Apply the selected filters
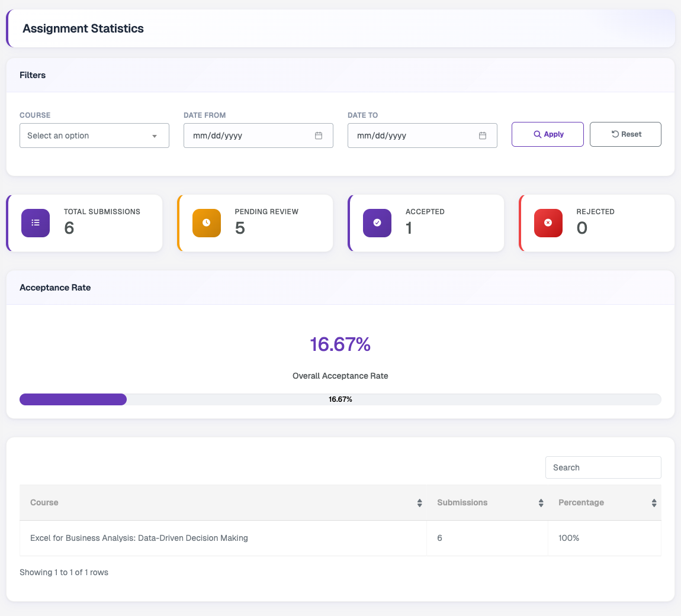The image size is (681, 616). click(548, 134)
